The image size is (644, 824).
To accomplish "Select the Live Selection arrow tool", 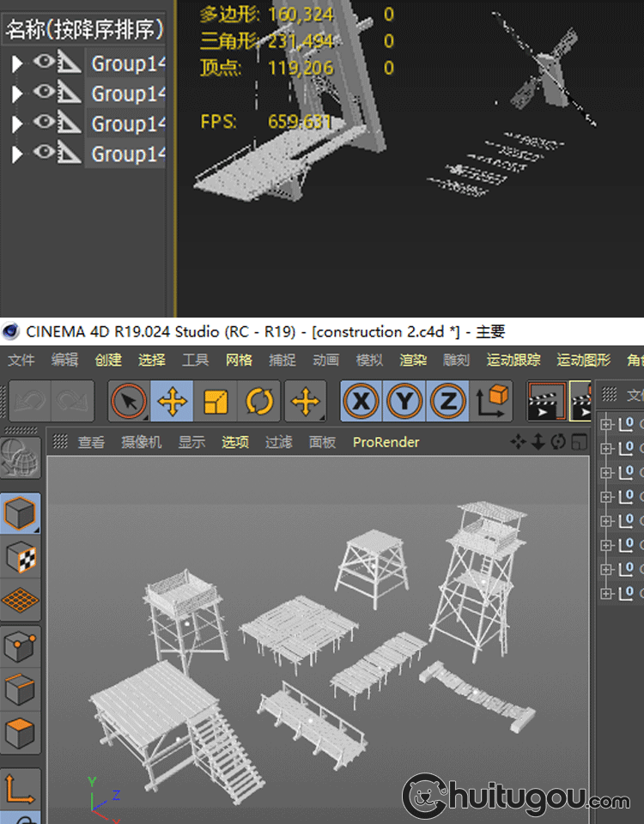I will 129,401.
